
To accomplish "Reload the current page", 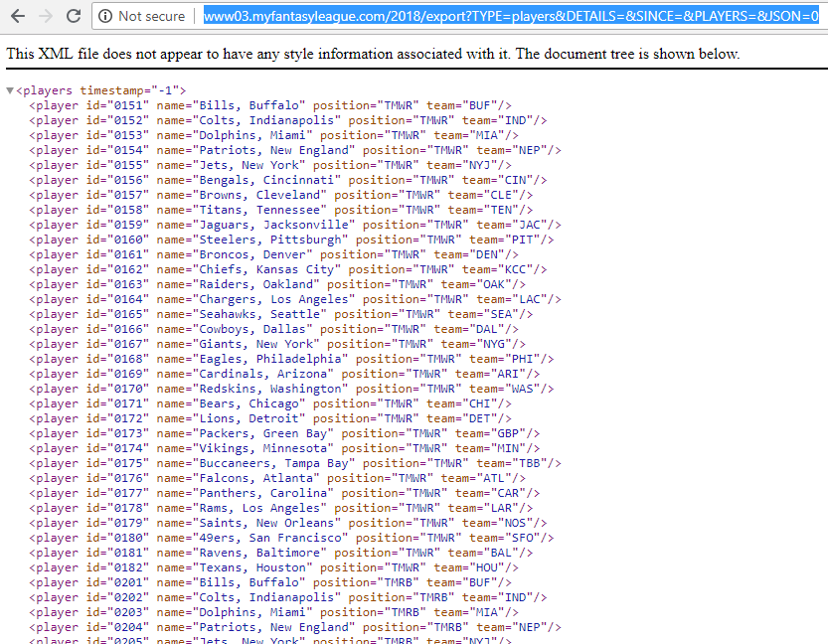I will (x=74, y=16).
